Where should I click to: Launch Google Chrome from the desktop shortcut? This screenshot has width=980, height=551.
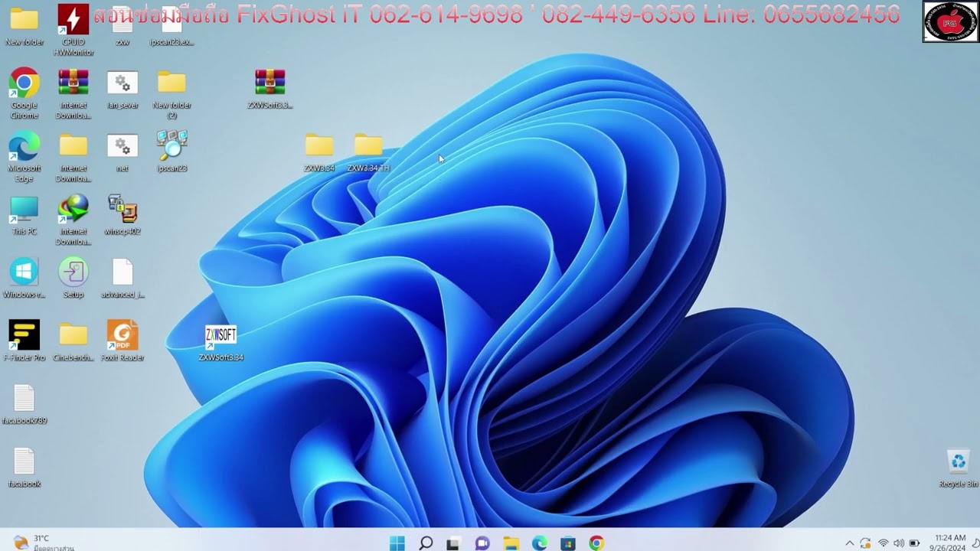point(24,93)
